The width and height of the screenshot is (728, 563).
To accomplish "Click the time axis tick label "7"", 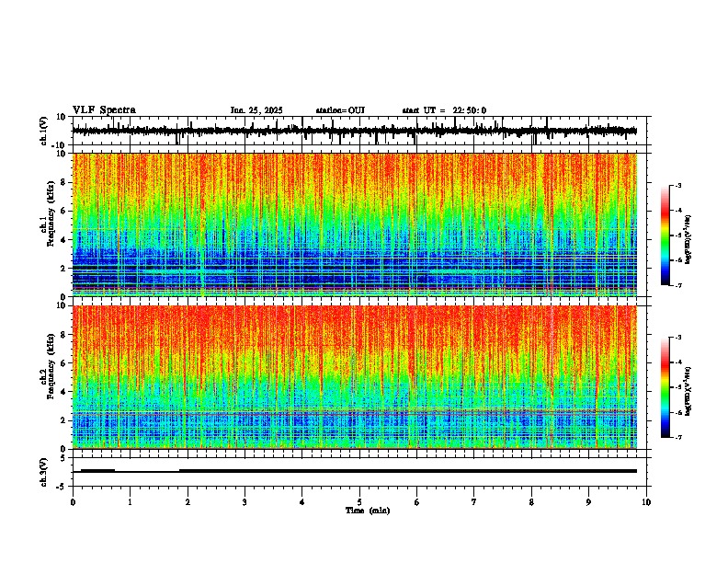I will (474, 502).
